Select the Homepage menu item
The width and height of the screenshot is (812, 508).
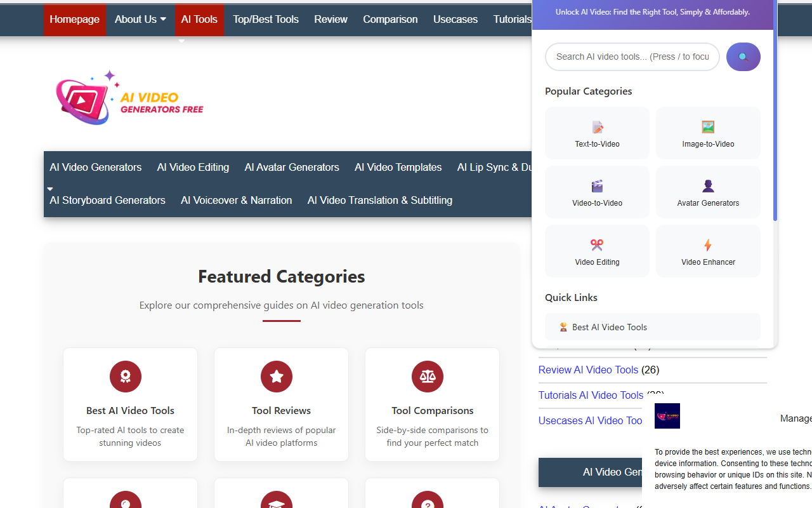75,19
